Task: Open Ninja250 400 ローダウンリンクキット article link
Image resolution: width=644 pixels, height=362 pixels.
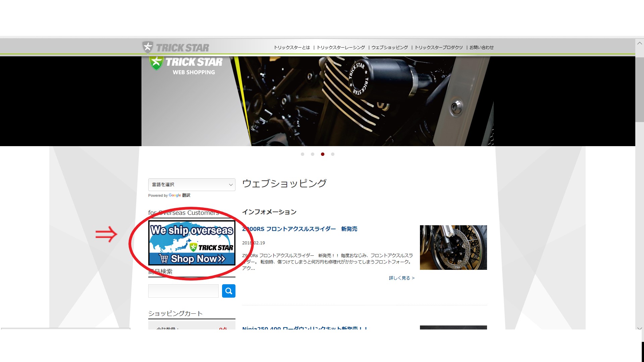Action: (305, 328)
